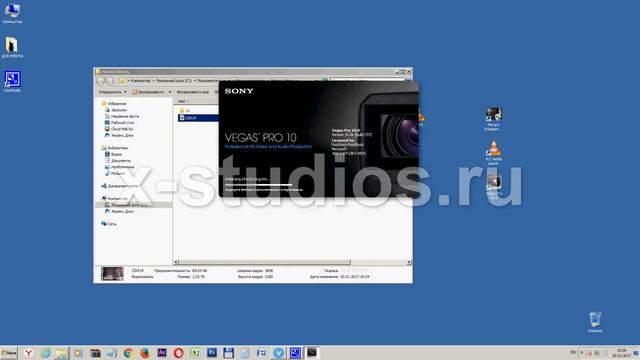
Task: Go back in the Explorer window
Action: pyautogui.click(x=101, y=81)
